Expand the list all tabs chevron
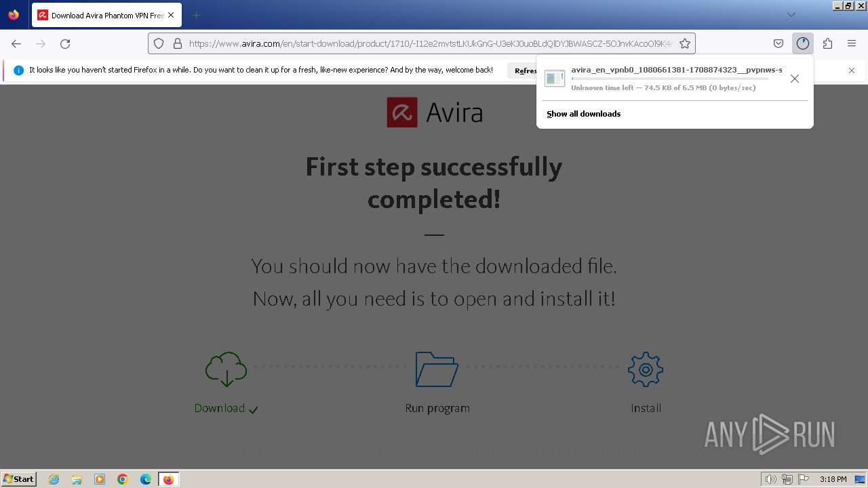The width and height of the screenshot is (868, 488). [x=791, y=15]
